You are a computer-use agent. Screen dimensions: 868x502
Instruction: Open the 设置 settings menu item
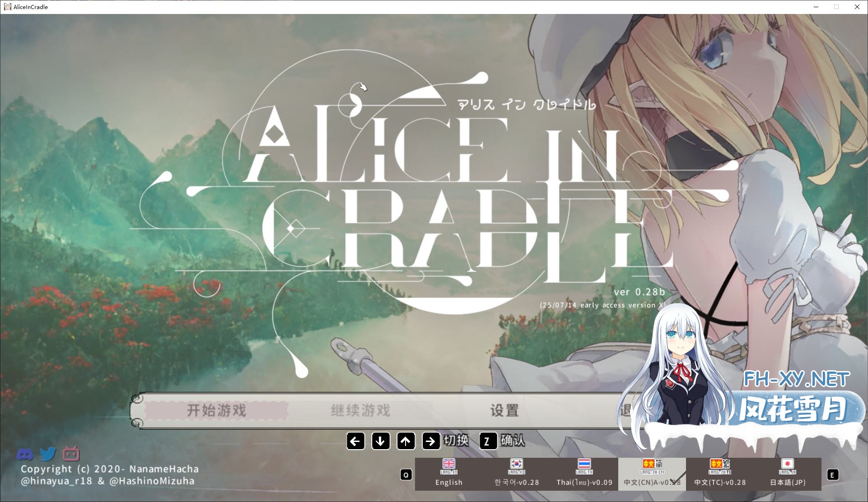[x=504, y=410]
